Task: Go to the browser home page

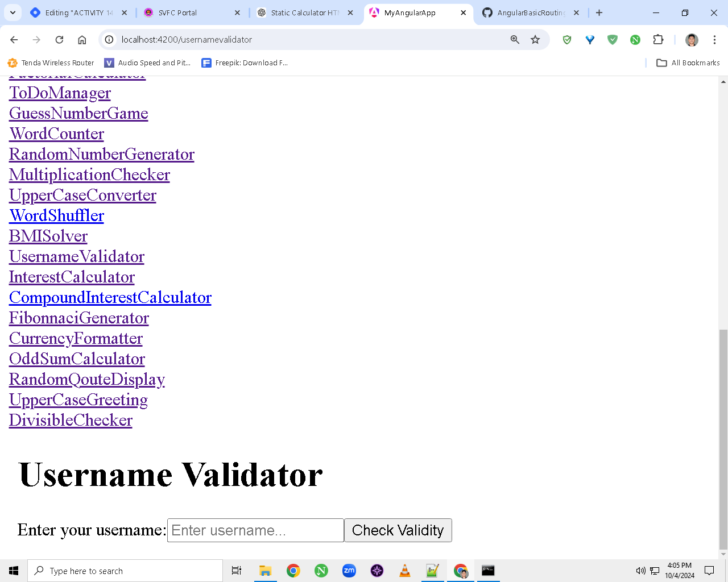Action: [x=82, y=40]
